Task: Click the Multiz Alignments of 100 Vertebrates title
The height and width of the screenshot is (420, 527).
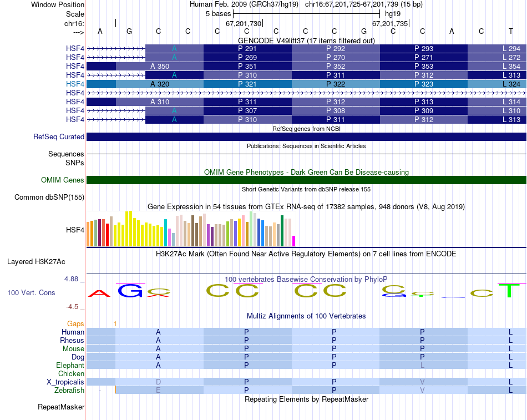Action: click(x=306, y=316)
